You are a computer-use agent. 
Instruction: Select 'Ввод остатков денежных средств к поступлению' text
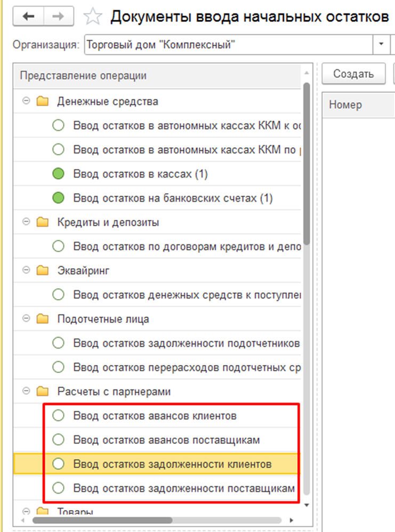187,295
